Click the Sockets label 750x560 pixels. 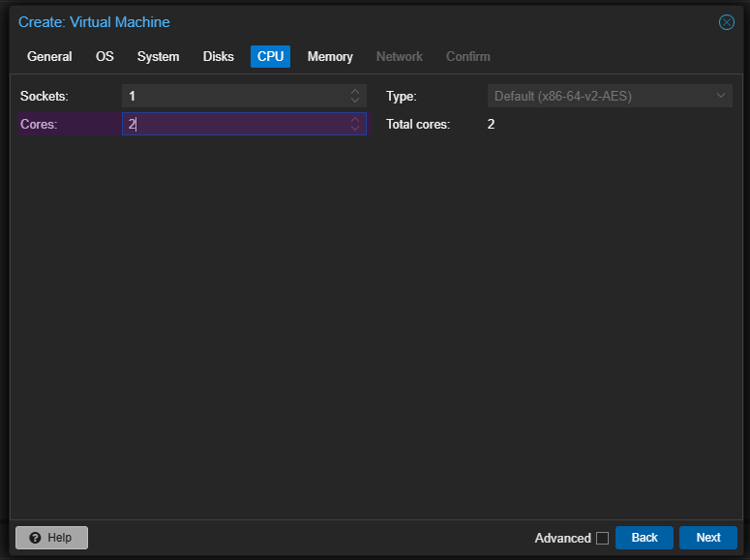click(45, 96)
